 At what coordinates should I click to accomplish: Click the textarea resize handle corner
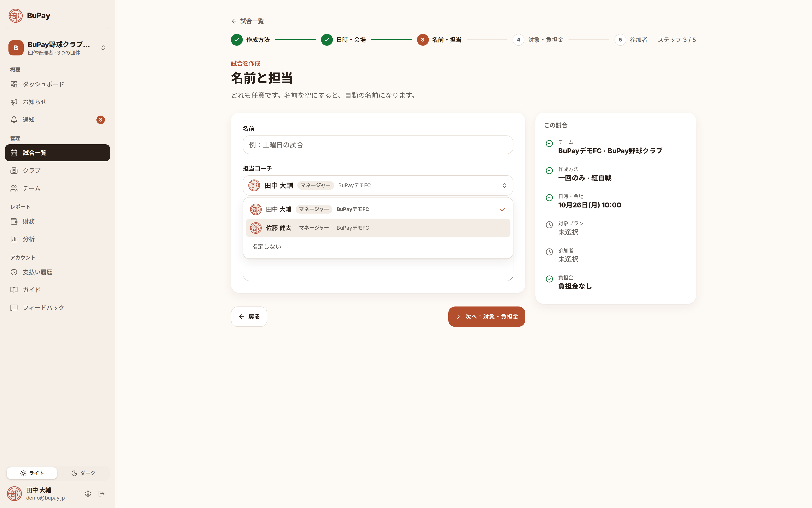pos(511,278)
